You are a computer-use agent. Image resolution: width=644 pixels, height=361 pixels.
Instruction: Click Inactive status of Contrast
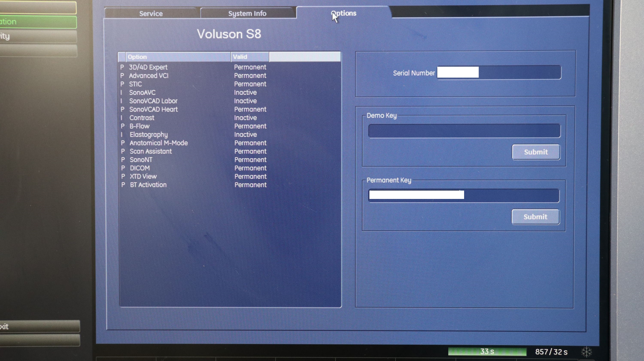[x=246, y=118]
